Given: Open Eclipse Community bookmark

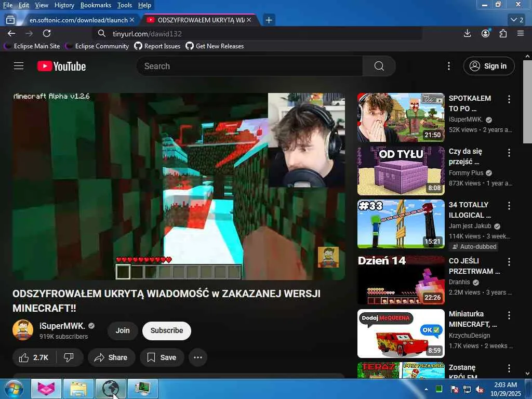Looking at the screenshot, I should click(x=98, y=46).
